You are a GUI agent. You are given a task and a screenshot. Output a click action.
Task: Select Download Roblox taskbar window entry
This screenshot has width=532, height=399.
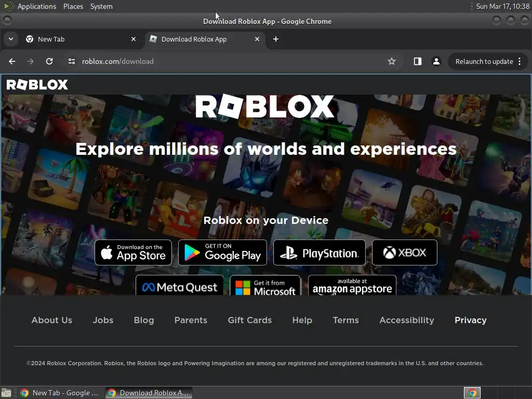[149, 393]
